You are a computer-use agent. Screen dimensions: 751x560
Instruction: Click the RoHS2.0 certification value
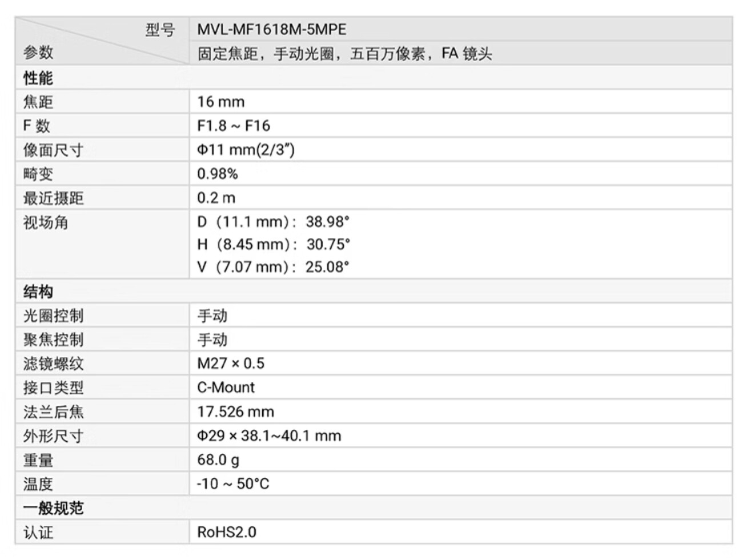(226, 532)
